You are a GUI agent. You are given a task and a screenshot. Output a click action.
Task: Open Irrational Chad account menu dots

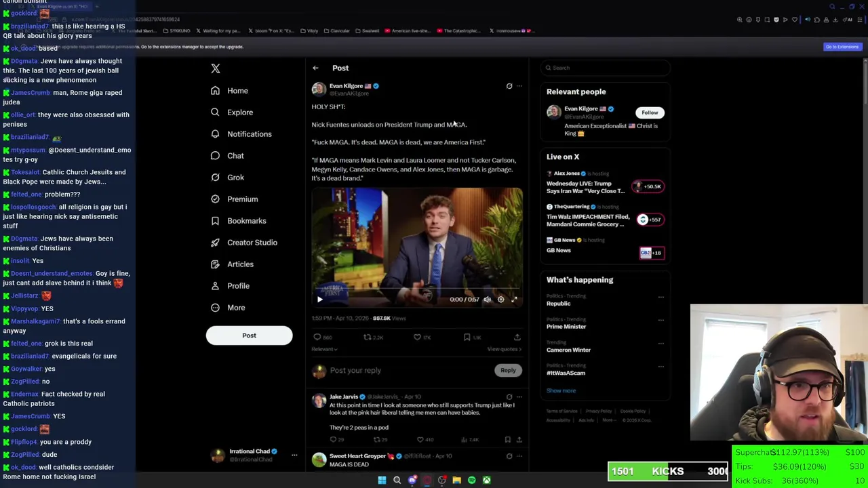pyautogui.click(x=294, y=455)
